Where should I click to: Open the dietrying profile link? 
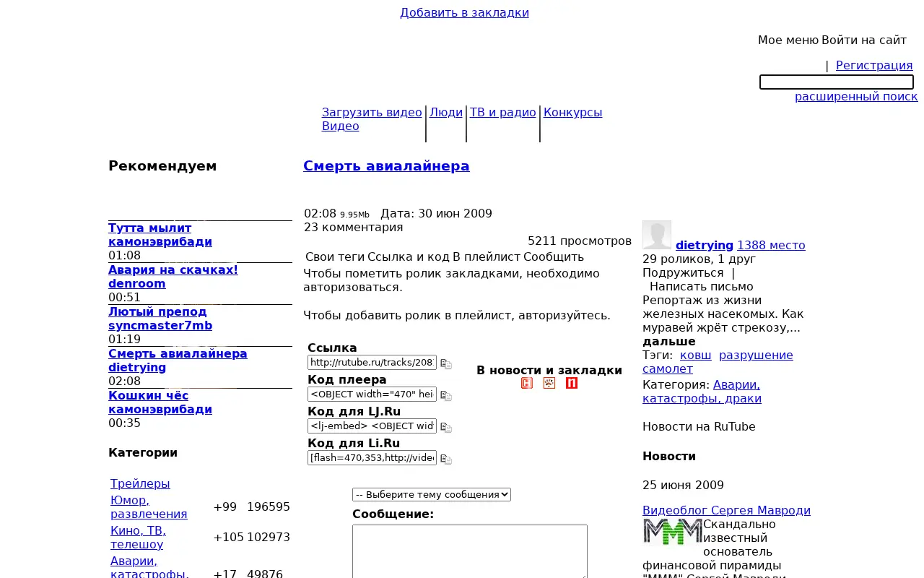pyautogui.click(x=705, y=246)
